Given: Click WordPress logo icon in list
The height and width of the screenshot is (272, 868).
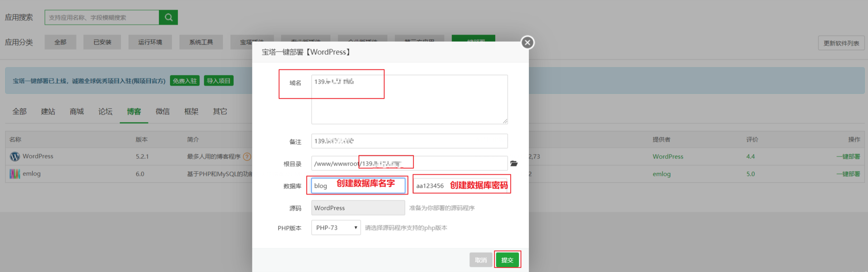Looking at the screenshot, I should click(x=15, y=156).
